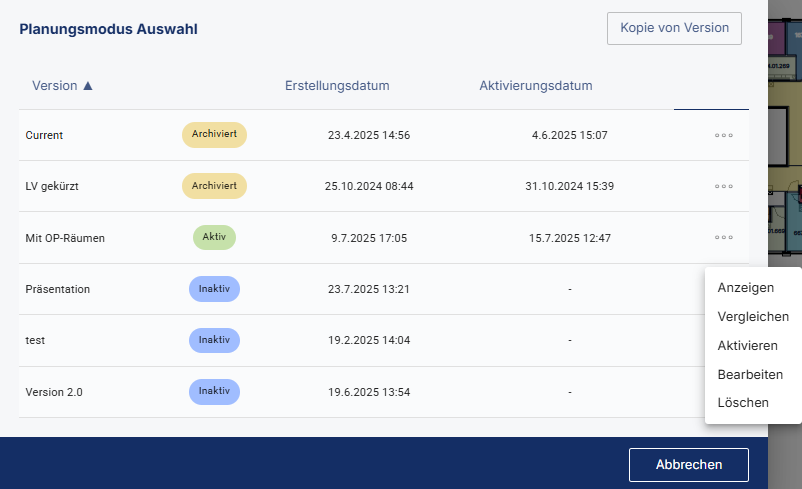The height and width of the screenshot is (489, 802).
Task: Click Erstellungsdatum column header
Action: coord(337,85)
